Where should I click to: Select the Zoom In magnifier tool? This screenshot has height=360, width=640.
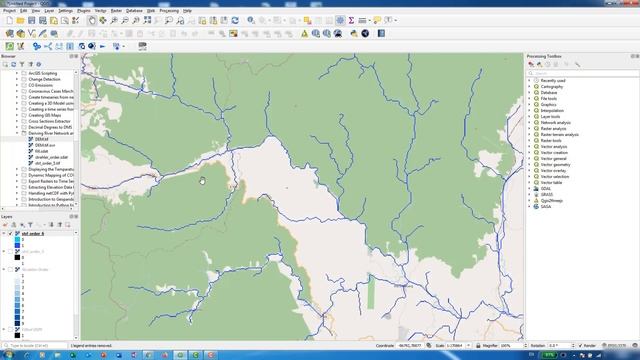click(114, 20)
